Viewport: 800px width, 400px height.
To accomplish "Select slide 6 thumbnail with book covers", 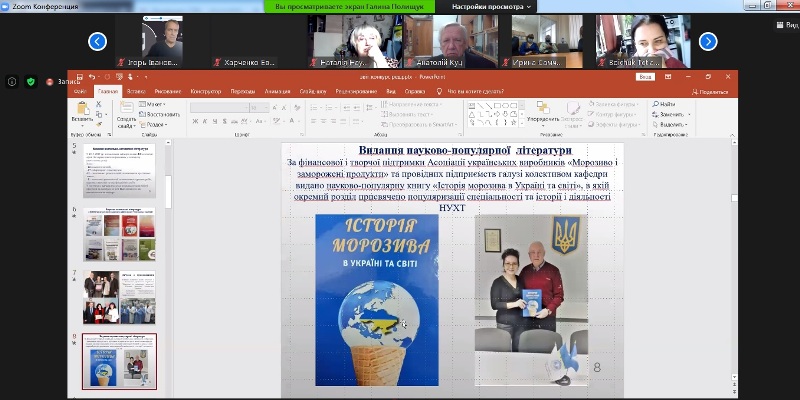I will point(119,235).
